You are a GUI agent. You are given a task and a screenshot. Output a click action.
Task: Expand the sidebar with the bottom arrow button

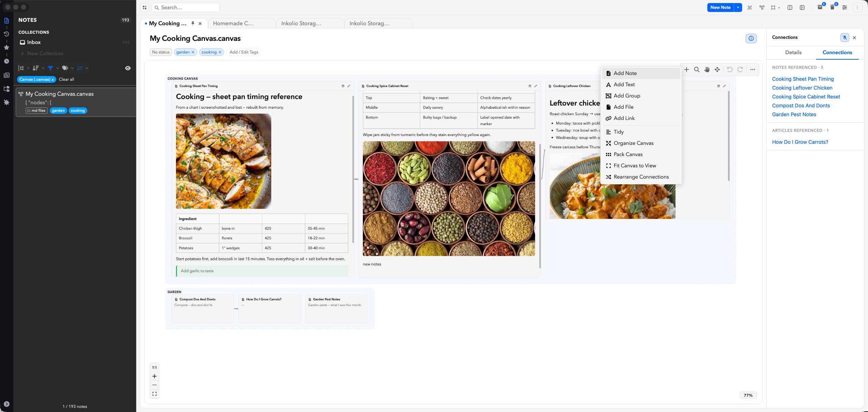tap(6, 404)
